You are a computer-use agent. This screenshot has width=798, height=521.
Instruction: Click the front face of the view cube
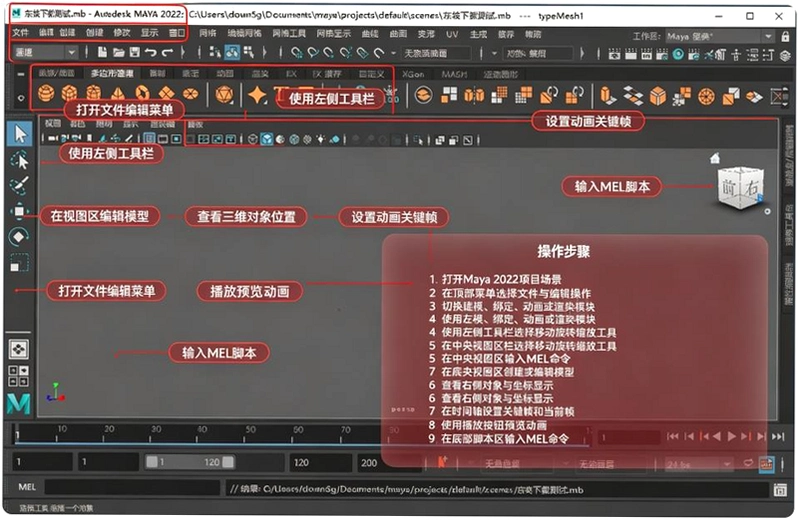729,188
